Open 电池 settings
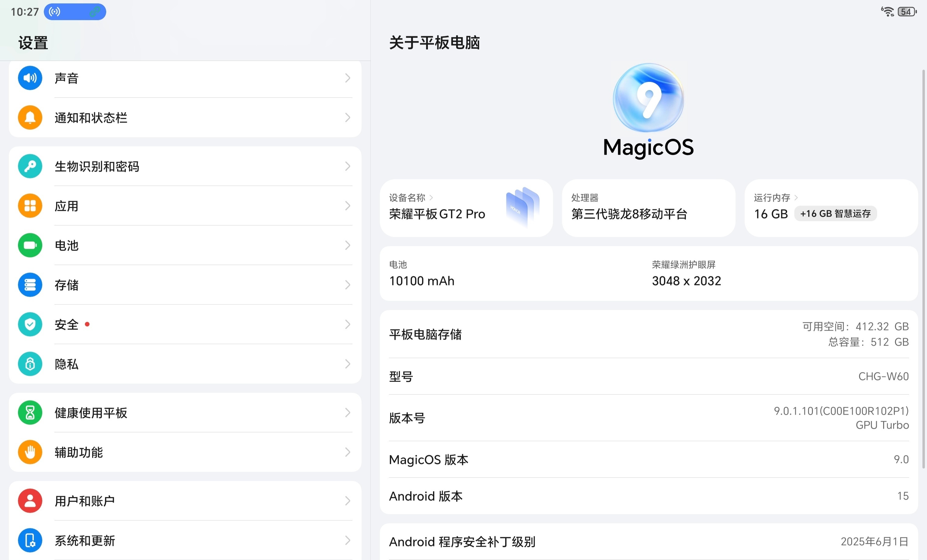This screenshot has width=927, height=560. pyautogui.click(x=185, y=245)
